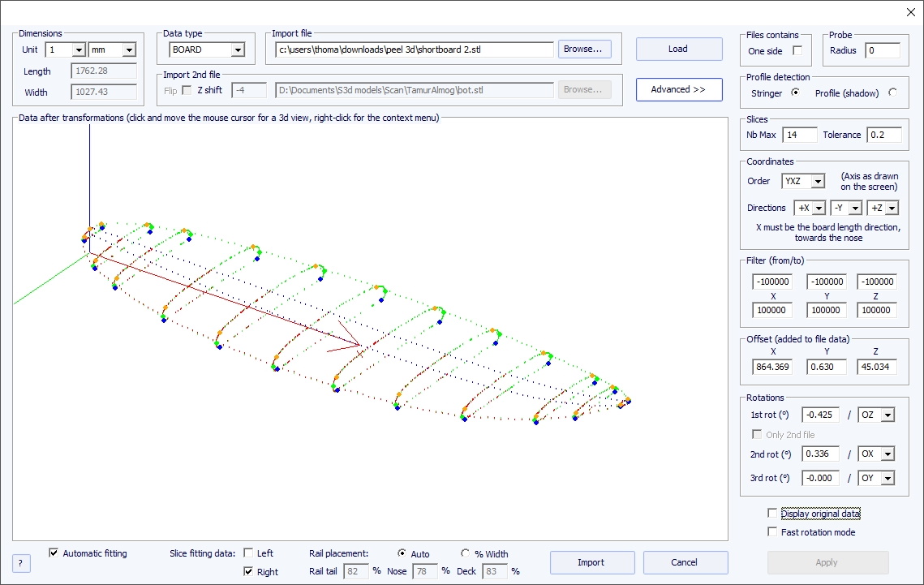
Task: Browse for the import file
Action: click(584, 49)
